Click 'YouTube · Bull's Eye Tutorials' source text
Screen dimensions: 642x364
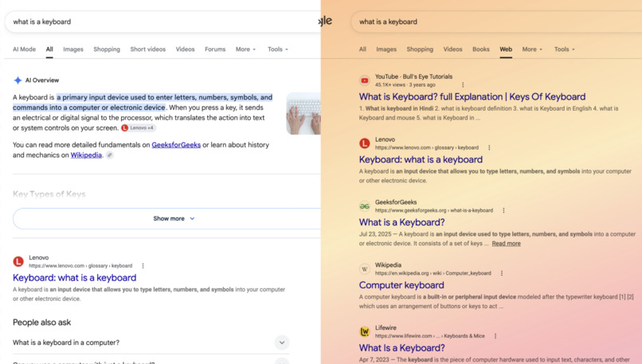coord(413,76)
